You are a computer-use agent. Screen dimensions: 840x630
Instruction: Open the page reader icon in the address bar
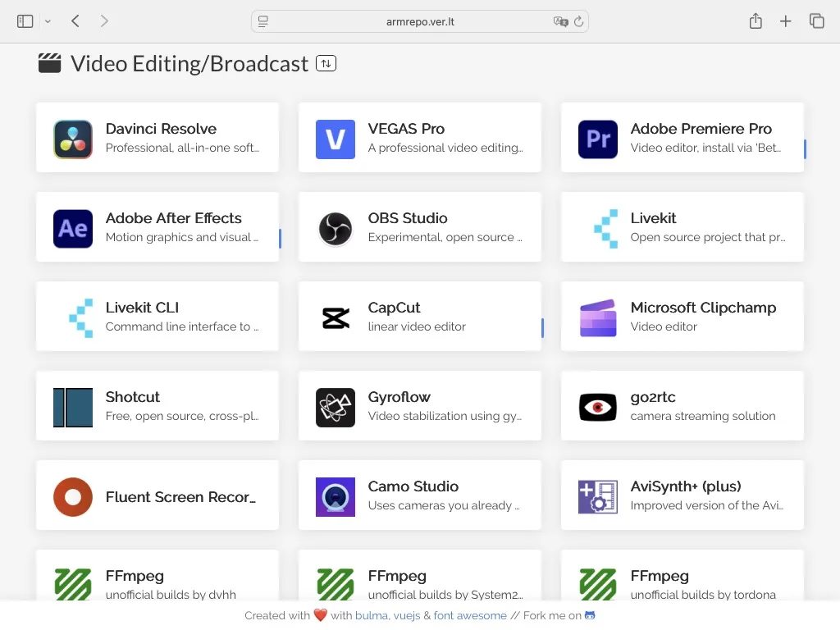click(263, 21)
